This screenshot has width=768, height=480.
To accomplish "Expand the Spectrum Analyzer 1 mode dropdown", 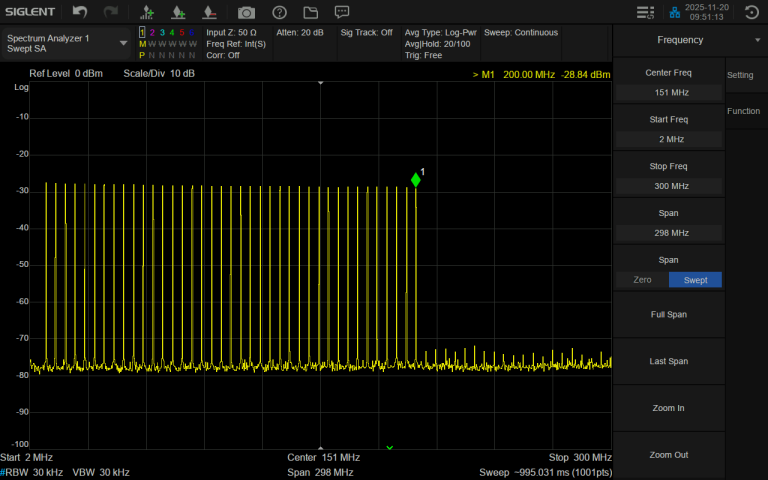I will coord(124,43).
